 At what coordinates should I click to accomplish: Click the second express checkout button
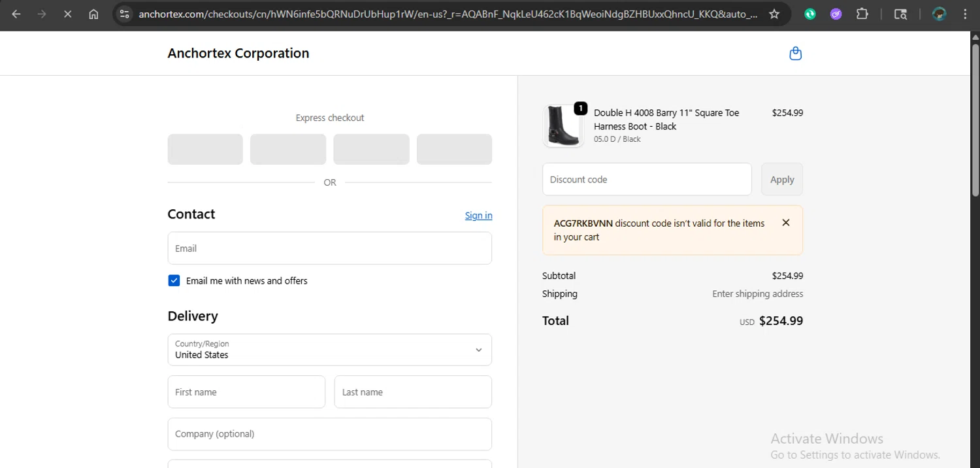click(x=288, y=149)
